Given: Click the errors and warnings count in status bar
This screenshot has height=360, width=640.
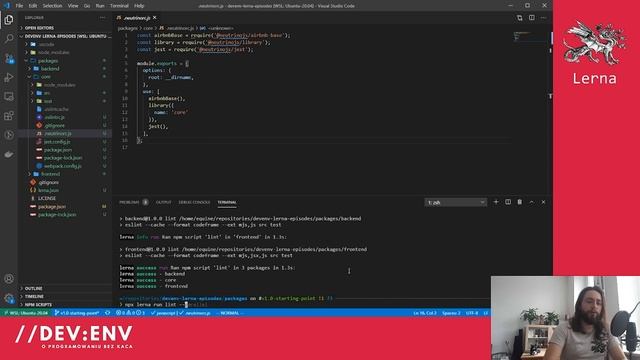Looking at the screenshot, I should [x=131, y=313].
